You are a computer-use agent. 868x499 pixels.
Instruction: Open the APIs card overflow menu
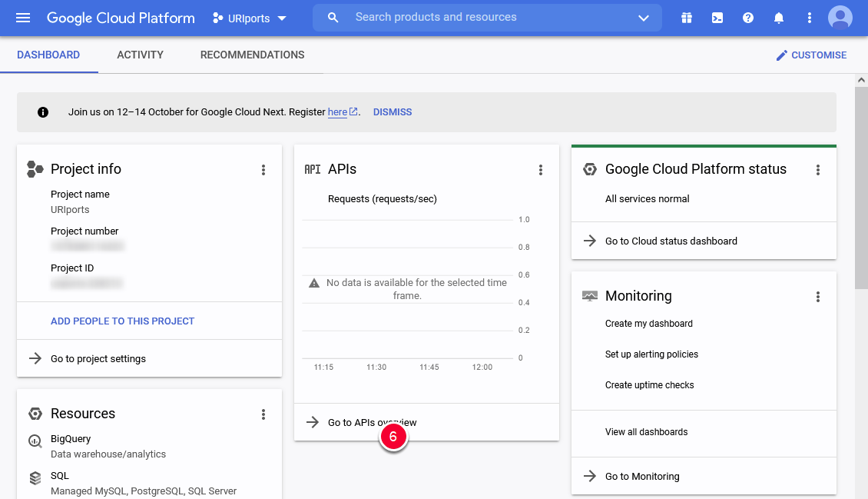coord(541,169)
